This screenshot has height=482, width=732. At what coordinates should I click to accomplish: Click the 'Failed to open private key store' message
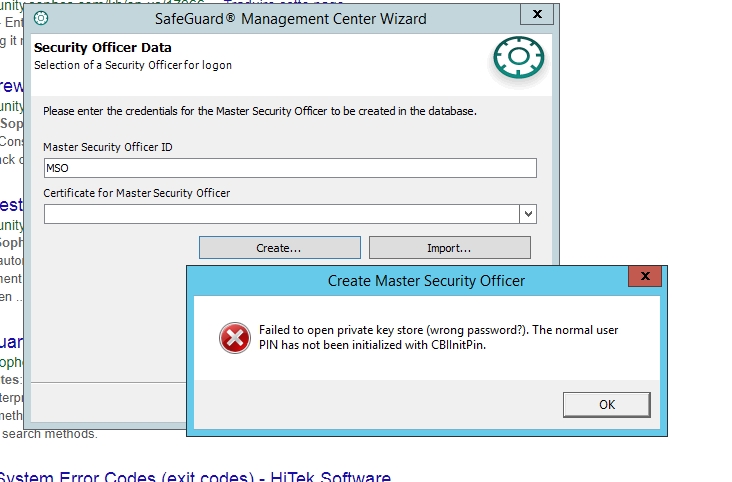438,337
